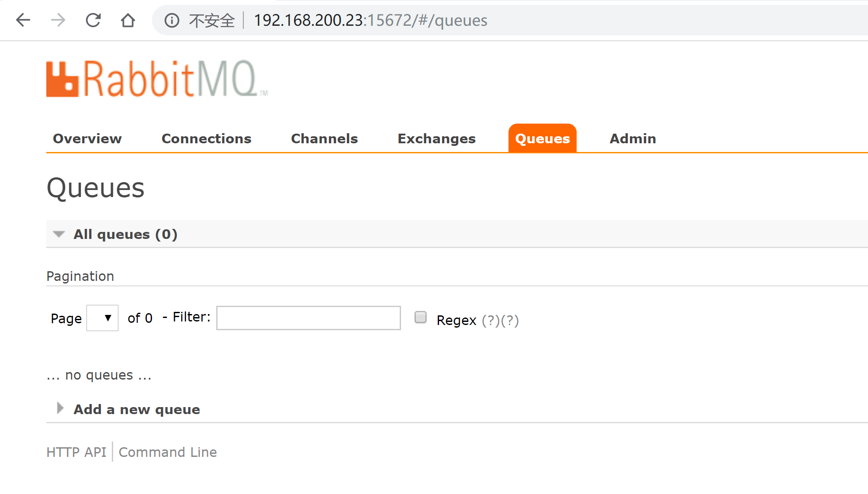Focus the Filter text field
This screenshot has height=494, width=868.
(x=308, y=318)
